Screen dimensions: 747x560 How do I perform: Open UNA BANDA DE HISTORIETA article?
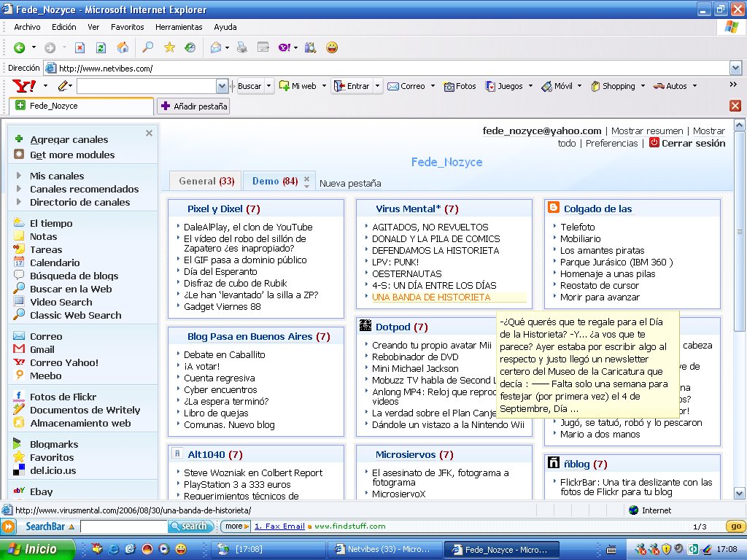[431, 297]
